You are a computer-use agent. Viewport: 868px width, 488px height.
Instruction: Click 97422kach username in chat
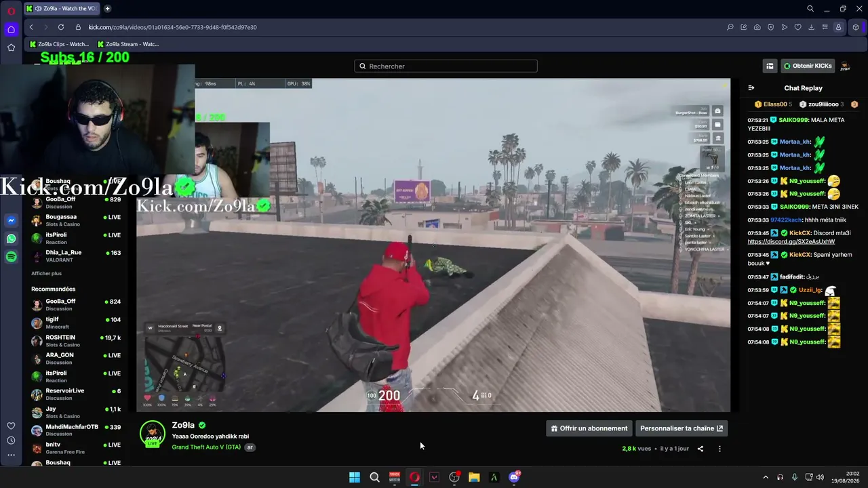787,220
